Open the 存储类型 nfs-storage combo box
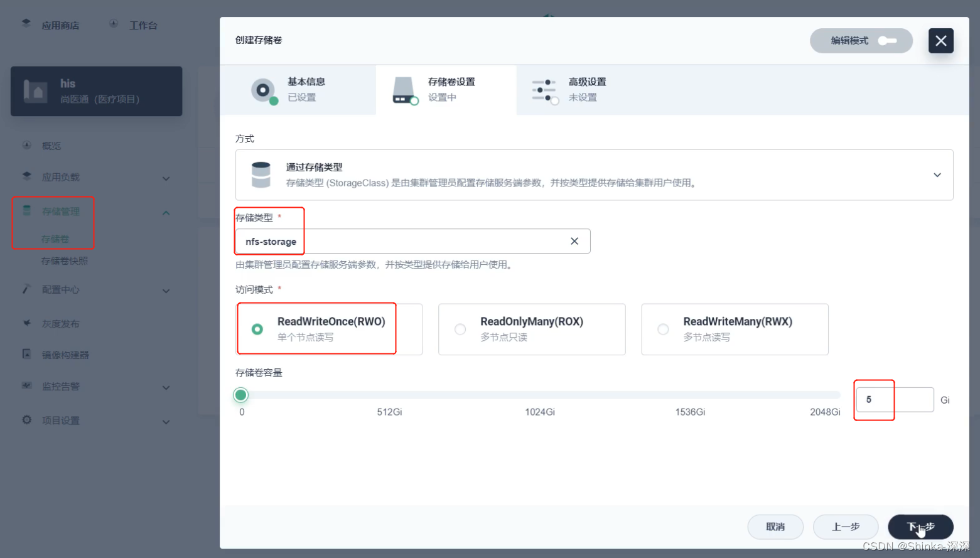Screen dimensions: 980x558 coord(412,241)
